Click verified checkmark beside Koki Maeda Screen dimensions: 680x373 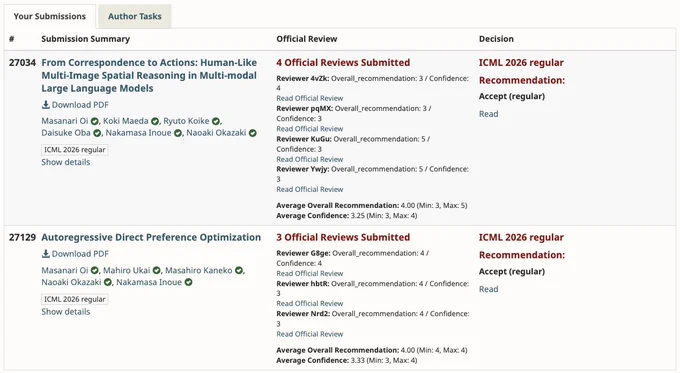[155, 121]
